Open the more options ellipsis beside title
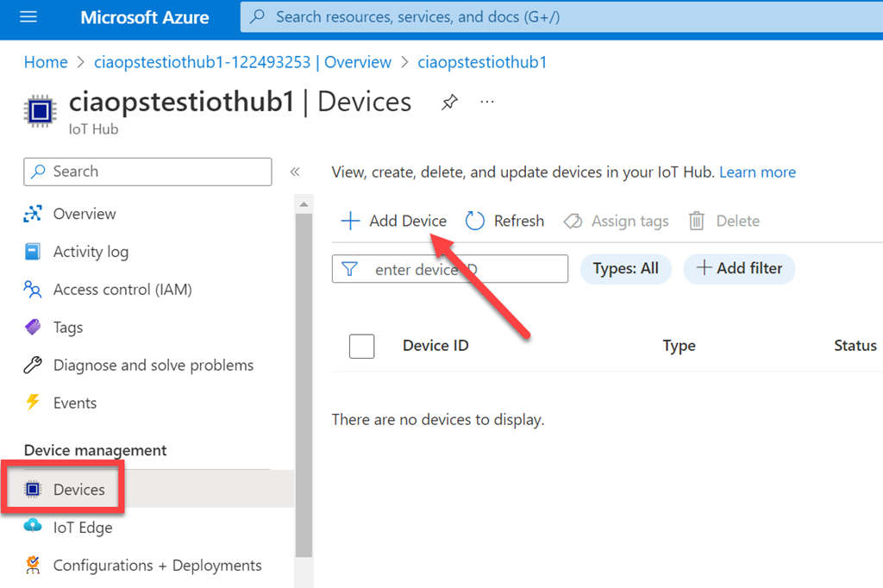 (x=487, y=102)
